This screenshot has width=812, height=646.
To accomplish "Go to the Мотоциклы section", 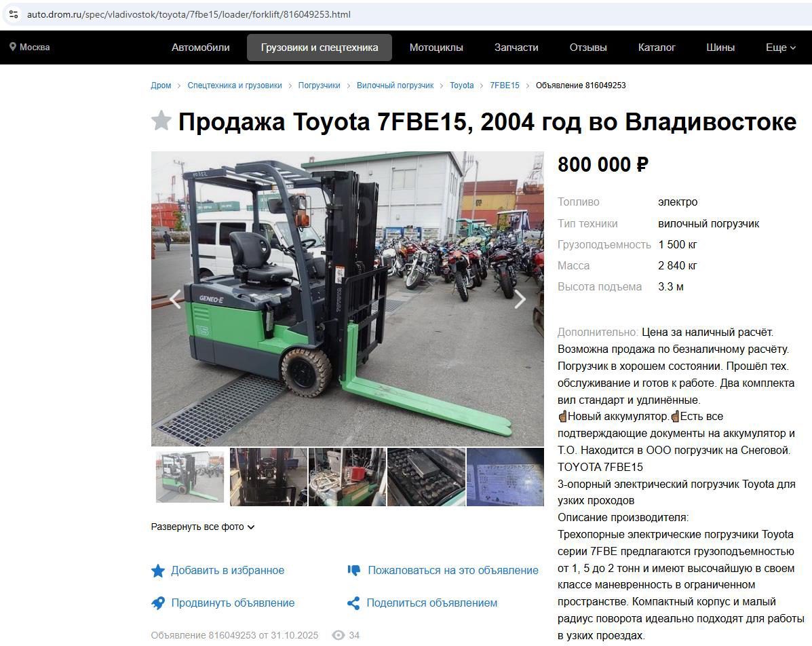I will click(x=436, y=47).
